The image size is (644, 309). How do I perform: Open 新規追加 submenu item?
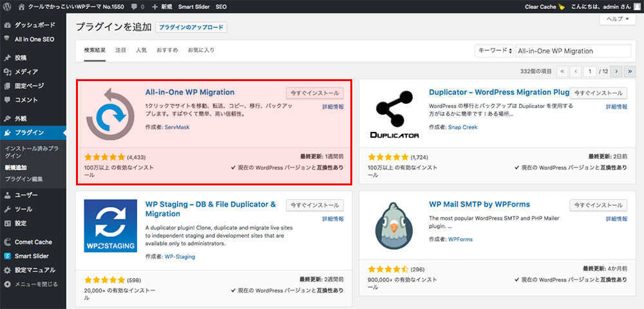(15, 167)
